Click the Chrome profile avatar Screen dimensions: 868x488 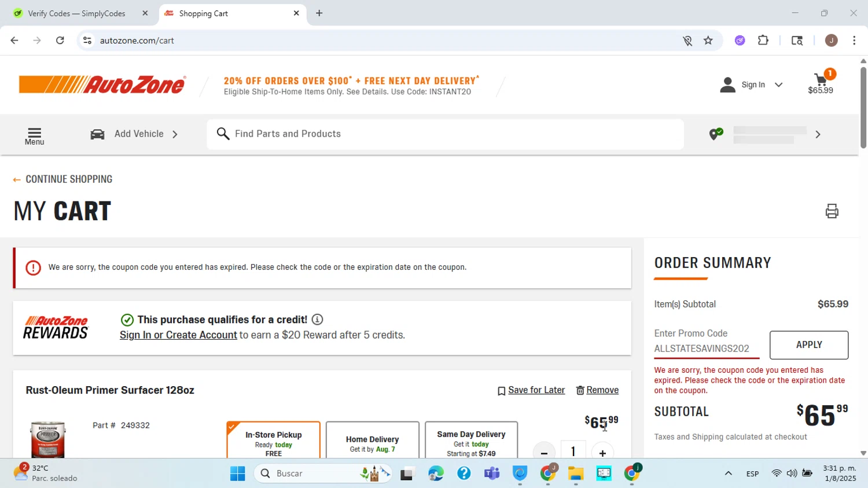(832, 41)
